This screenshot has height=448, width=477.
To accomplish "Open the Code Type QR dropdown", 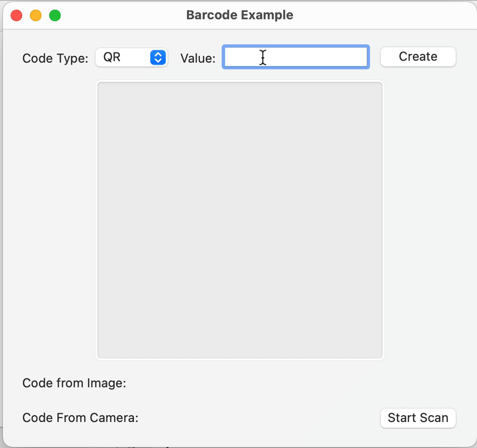I will coord(132,57).
